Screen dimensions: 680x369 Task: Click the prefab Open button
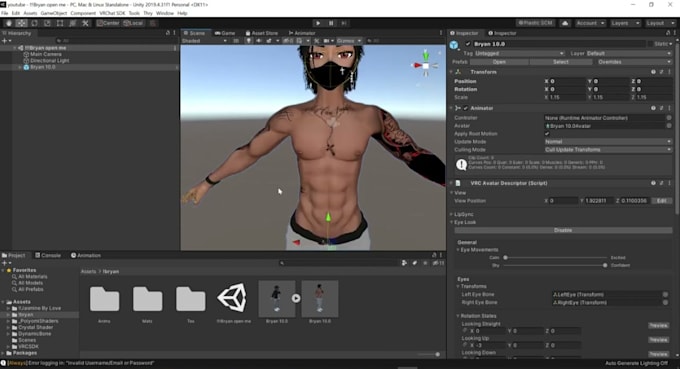coord(500,62)
